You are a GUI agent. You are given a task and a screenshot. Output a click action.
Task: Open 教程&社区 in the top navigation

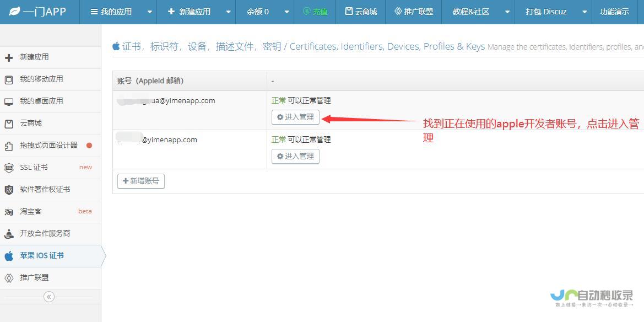coord(471,12)
